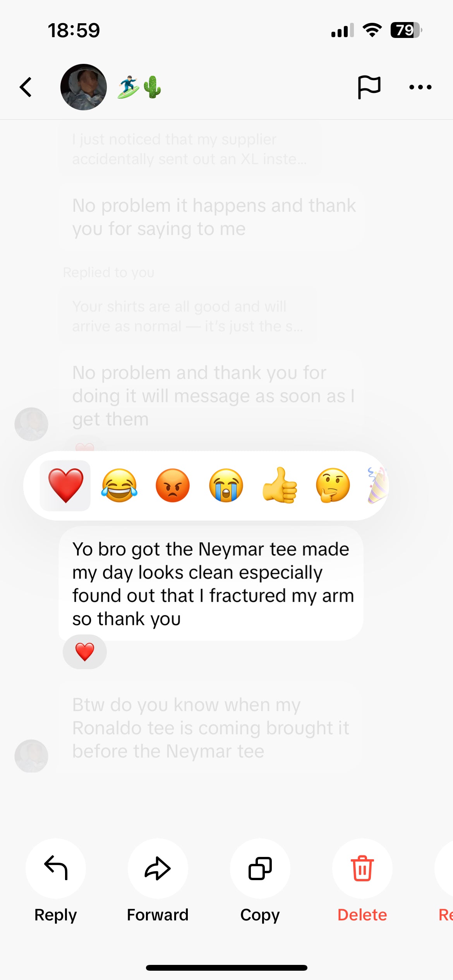Tap the report flag icon
Image resolution: width=453 pixels, height=980 pixels.
[369, 87]
